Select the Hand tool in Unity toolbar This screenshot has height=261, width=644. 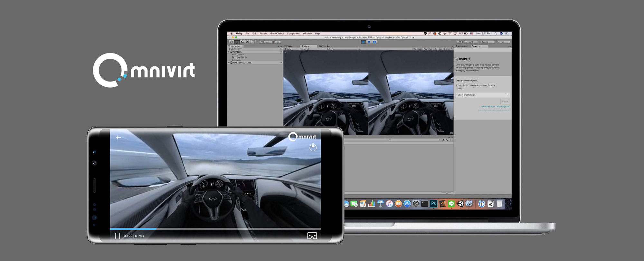click(231, 42)
